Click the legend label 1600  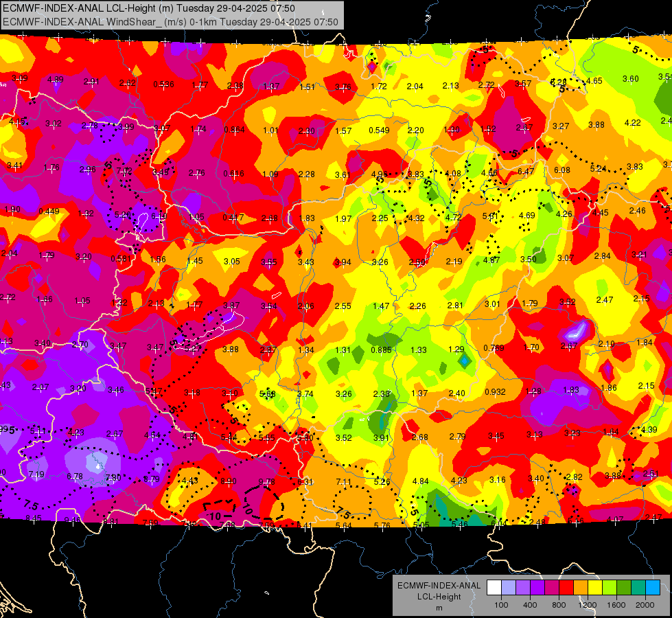coord(616,605)
